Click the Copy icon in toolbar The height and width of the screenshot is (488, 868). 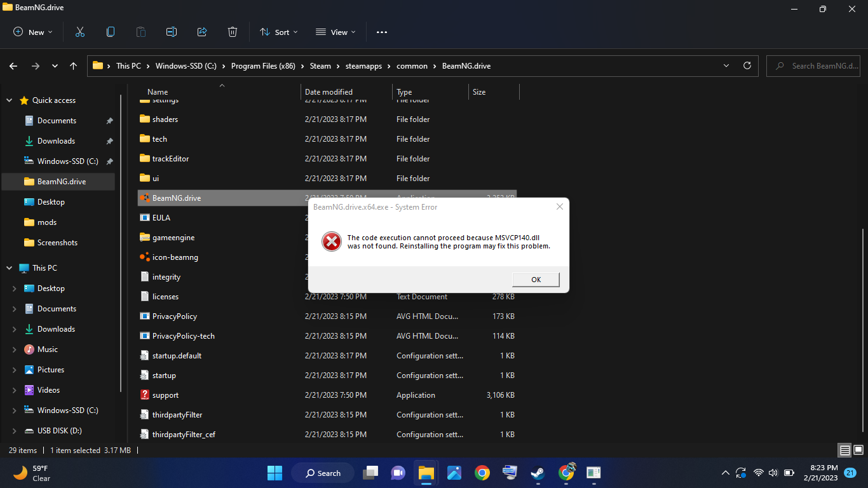111,32
